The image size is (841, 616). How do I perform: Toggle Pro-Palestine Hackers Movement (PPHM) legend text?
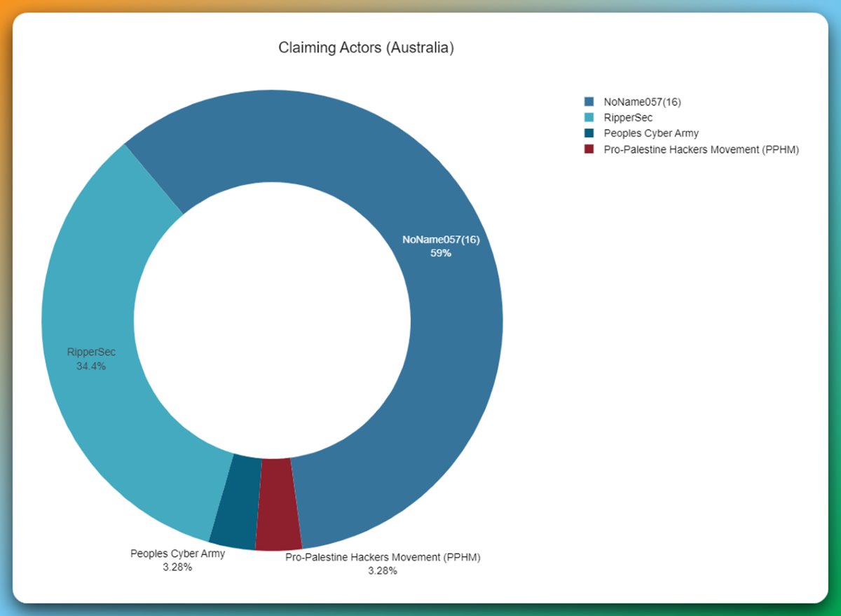point(702,149)
